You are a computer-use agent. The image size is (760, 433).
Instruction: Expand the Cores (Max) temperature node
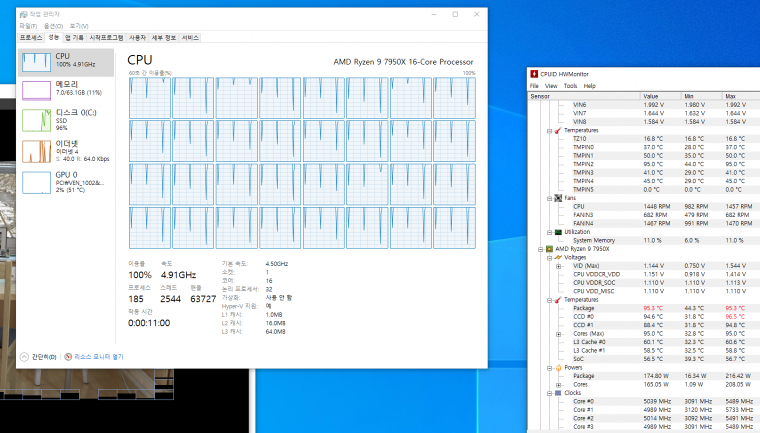click(558, 334)
